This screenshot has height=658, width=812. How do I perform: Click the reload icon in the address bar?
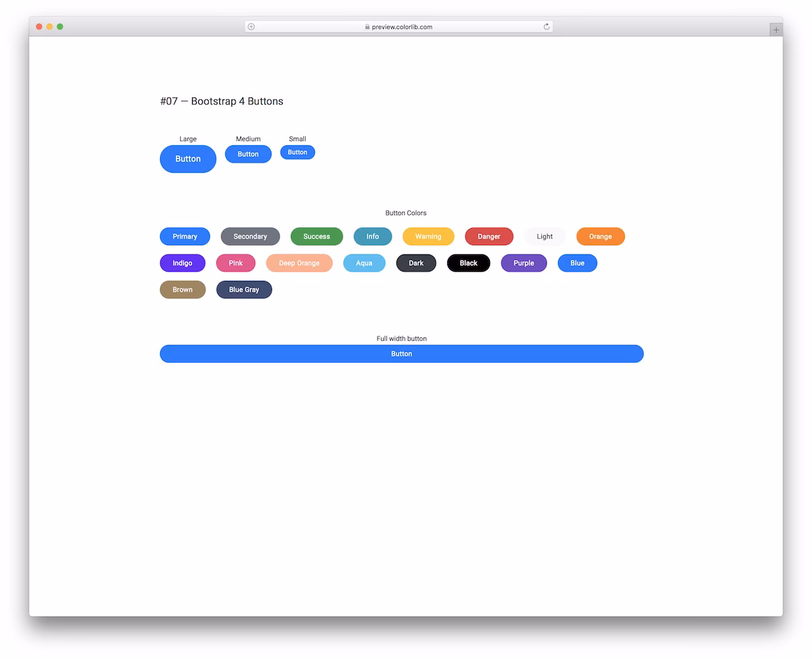547,27
